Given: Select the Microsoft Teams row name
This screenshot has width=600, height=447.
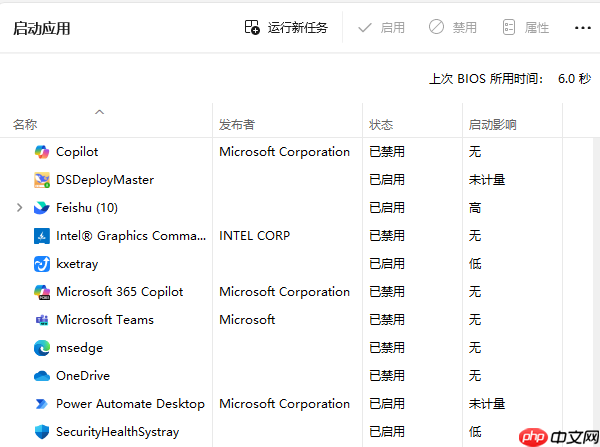Looking at the screenshot, I should tap(105, 320).
